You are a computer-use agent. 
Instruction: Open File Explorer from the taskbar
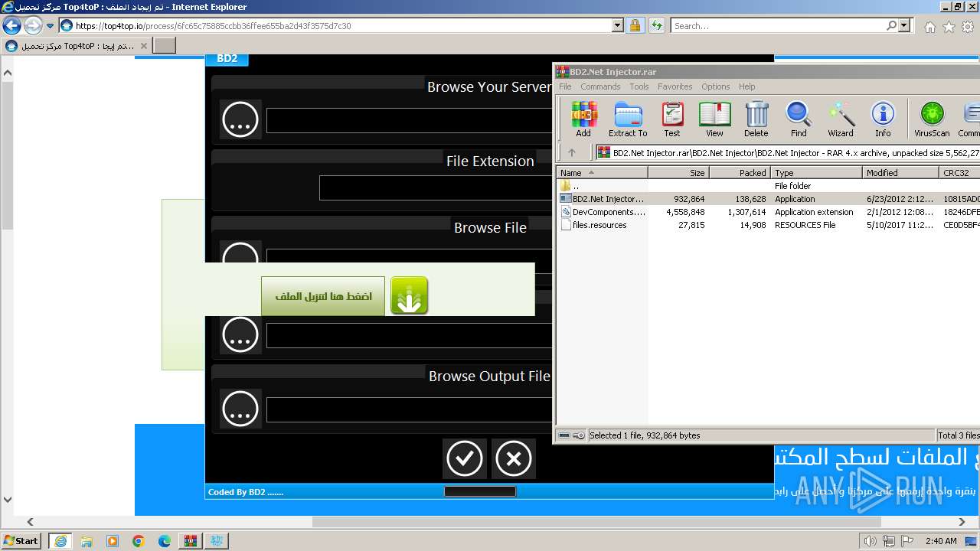click(x=87, y=541)
